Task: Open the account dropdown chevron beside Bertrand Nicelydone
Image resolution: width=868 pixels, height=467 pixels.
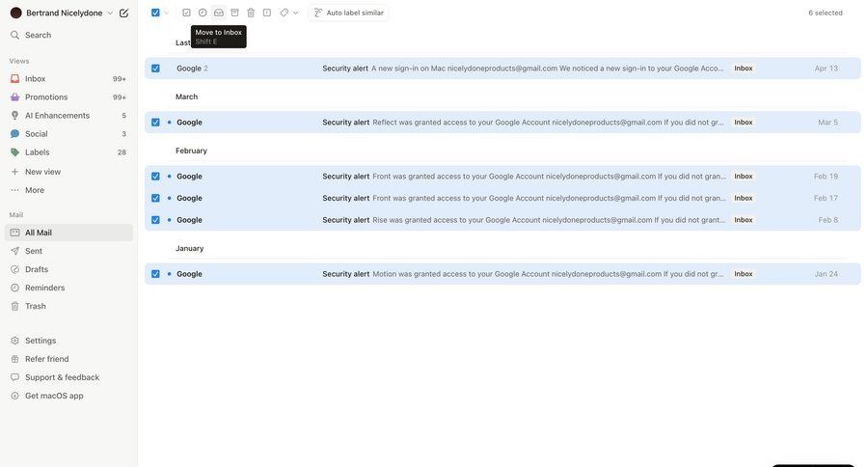Action: [110, 13]
